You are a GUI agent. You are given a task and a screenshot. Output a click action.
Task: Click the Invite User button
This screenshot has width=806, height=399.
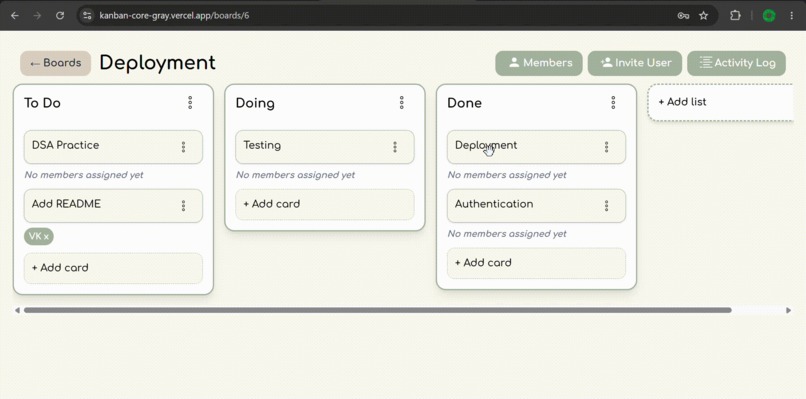pos(635,63)
